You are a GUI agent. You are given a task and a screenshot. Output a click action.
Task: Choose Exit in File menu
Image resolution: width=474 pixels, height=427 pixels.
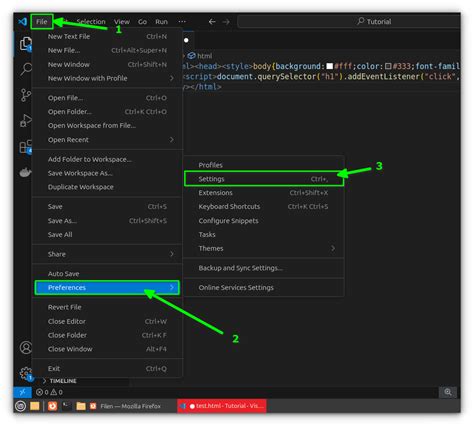107,369
